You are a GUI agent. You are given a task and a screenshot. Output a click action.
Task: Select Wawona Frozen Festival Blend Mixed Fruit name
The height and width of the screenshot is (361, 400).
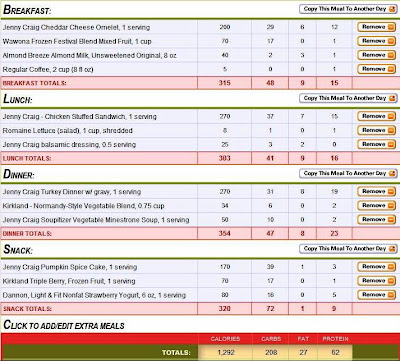pyautogui.click(x=77, y=42)
